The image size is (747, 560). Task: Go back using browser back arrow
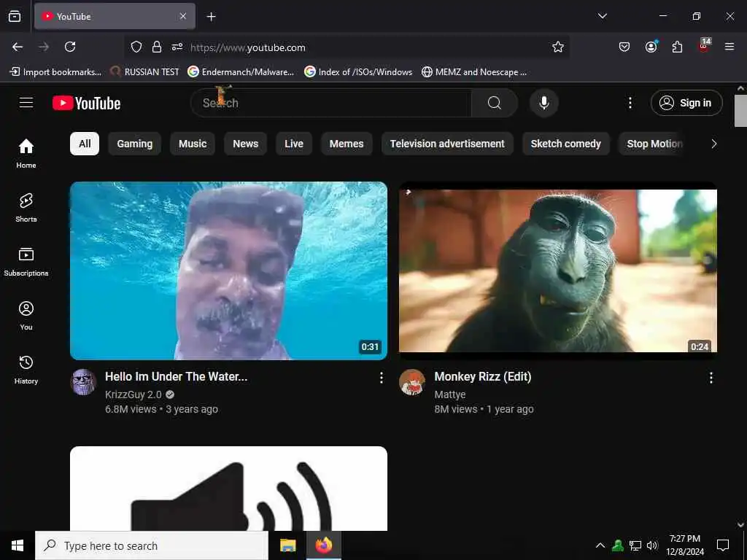(x=18, y=47)
